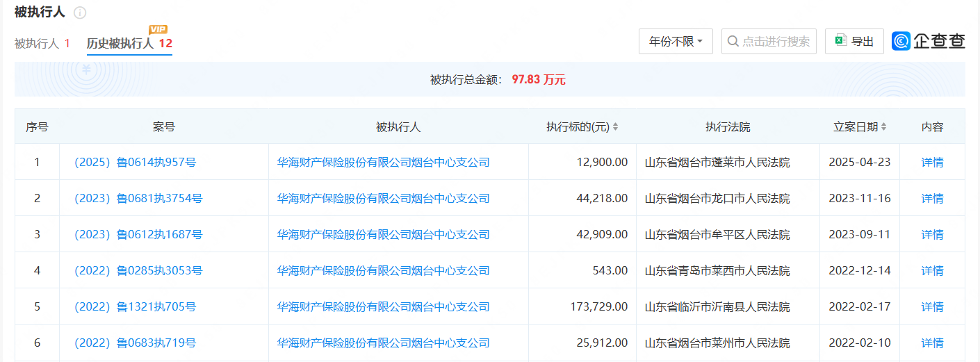Sort by 执行标的(元) column arrows
Image resolution: width=980 pixels, height=362 pixels.
[x=615, y=127]
